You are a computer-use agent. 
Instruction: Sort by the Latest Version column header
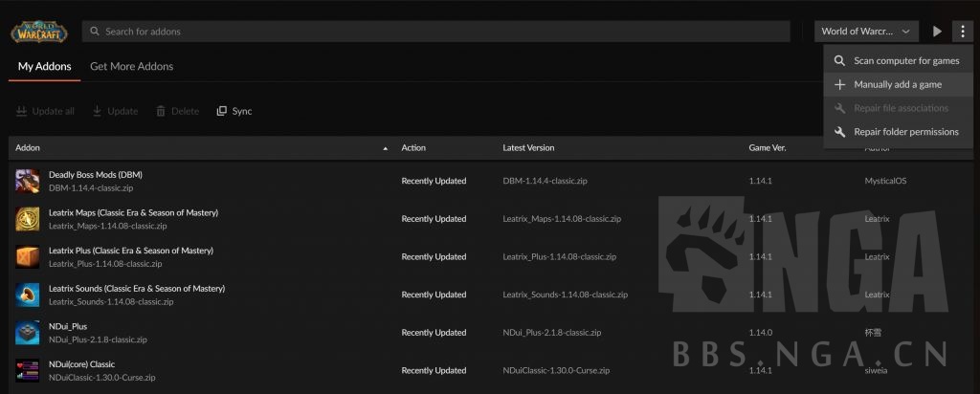pos(528,148)
